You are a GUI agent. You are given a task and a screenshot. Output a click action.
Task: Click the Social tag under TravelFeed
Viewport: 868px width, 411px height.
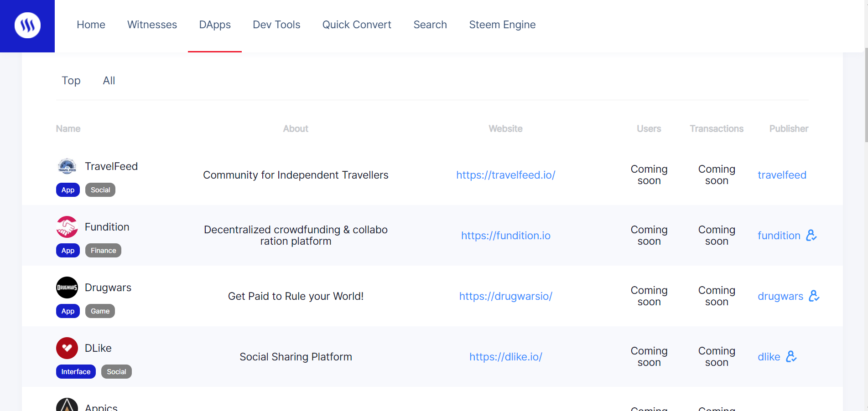(100, 190)
